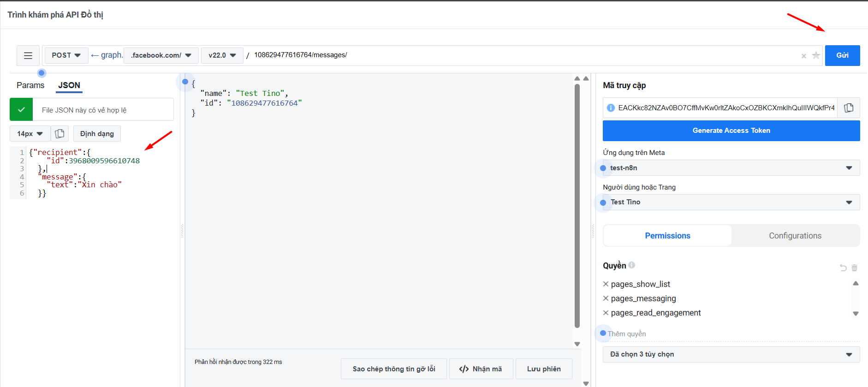868x387 pixels.
Task: Format the JSON with Định dạng
Action: click(x=97, y=134)
